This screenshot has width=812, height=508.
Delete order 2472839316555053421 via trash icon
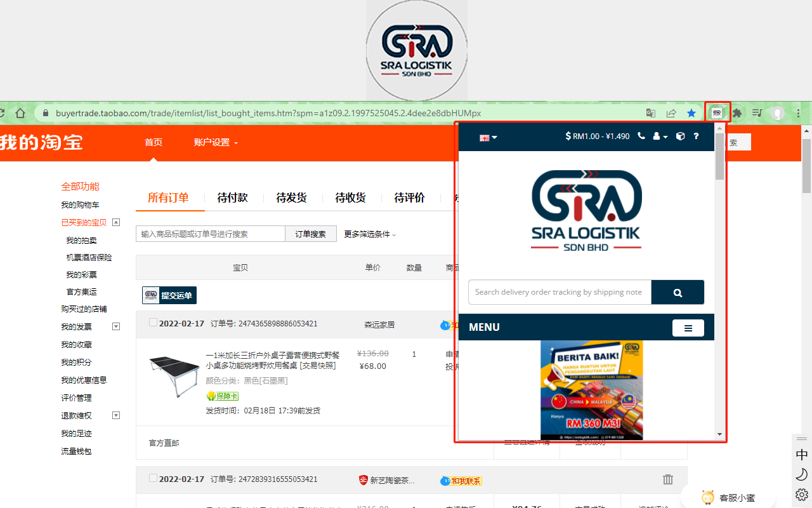(x=667, y=479)
